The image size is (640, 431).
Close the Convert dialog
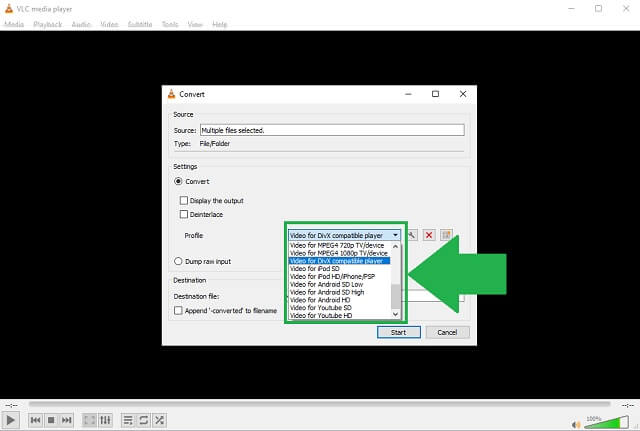[463, 94]
